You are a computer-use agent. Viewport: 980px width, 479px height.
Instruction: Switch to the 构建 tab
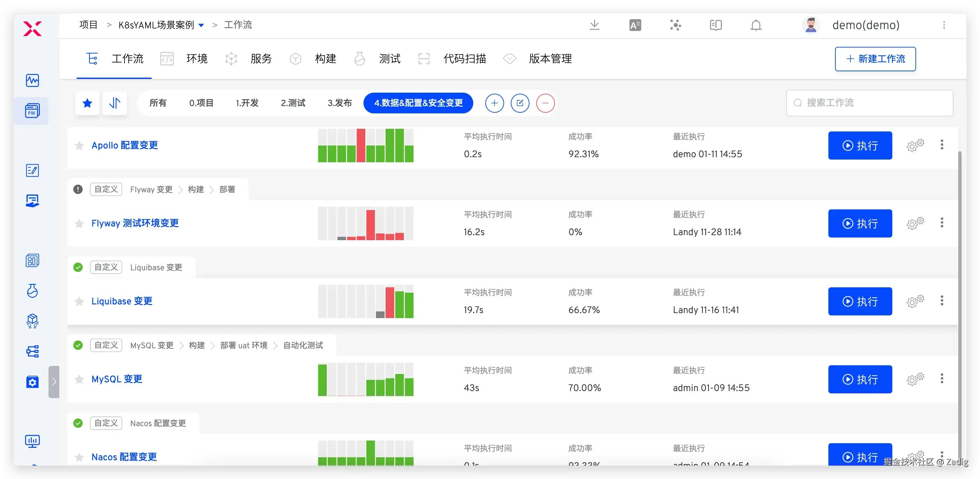pyautogui.click(x=312, y=59)
